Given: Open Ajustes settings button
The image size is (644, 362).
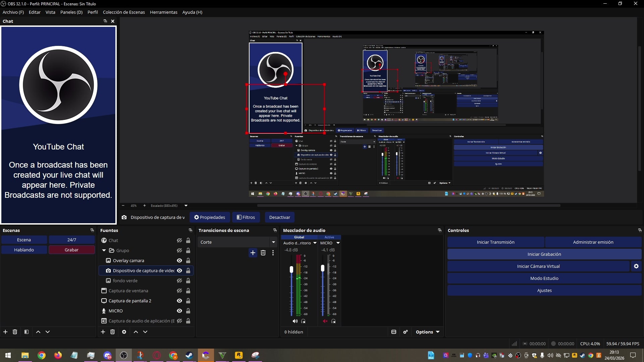Looking at the screenshot, I should tap(544, 290).
